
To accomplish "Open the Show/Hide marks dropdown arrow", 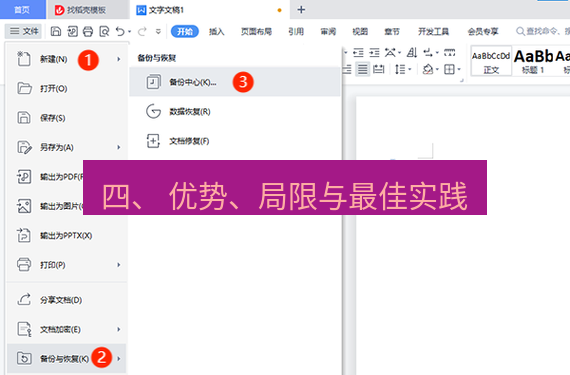I will pyautogui.click(x=437, y=53).
